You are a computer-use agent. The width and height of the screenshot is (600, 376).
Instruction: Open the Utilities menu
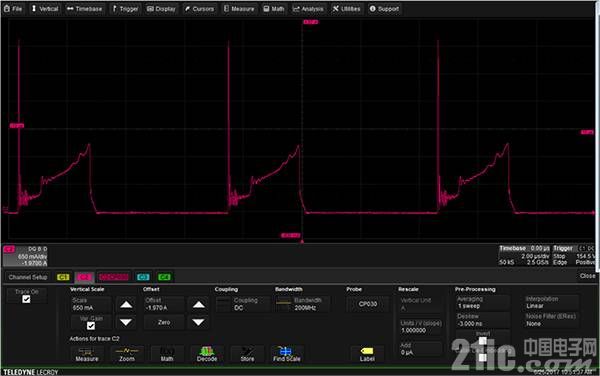point(346,9)
